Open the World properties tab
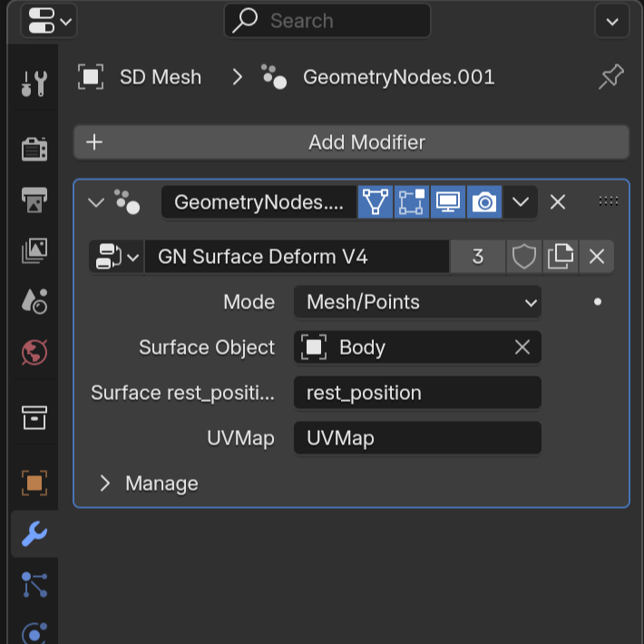644x644 pixels. [34, 352]
